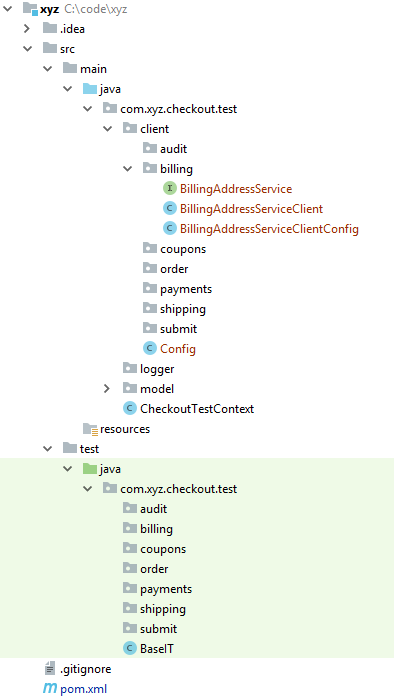
Task: Select the payments package under test
Action: [166, 589]
